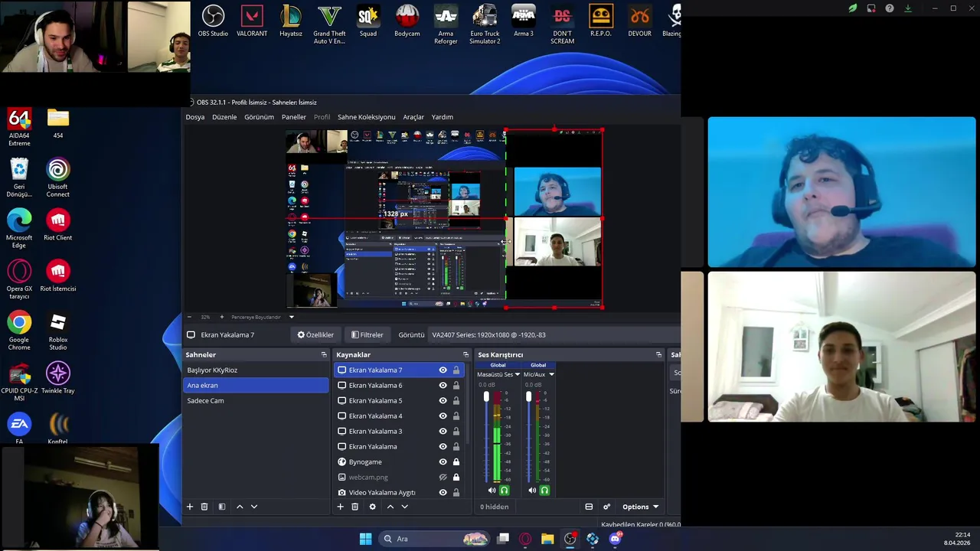Open AIDA64 Extreme desktop shortcut
The height and width of the screenshot is (551, 980).
[x=19, y=127]
